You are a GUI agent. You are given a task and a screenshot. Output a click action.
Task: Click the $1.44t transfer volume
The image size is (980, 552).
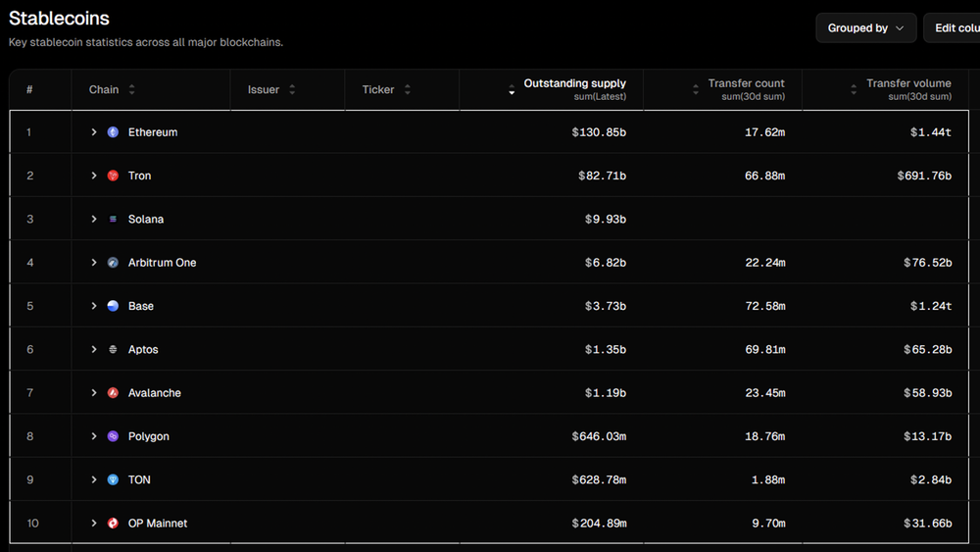(x=931, y=132)
